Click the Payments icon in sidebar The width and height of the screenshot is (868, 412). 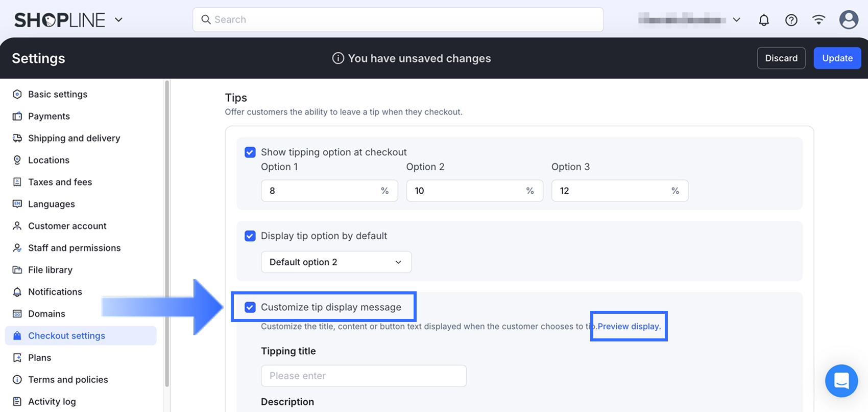[17, 116]
